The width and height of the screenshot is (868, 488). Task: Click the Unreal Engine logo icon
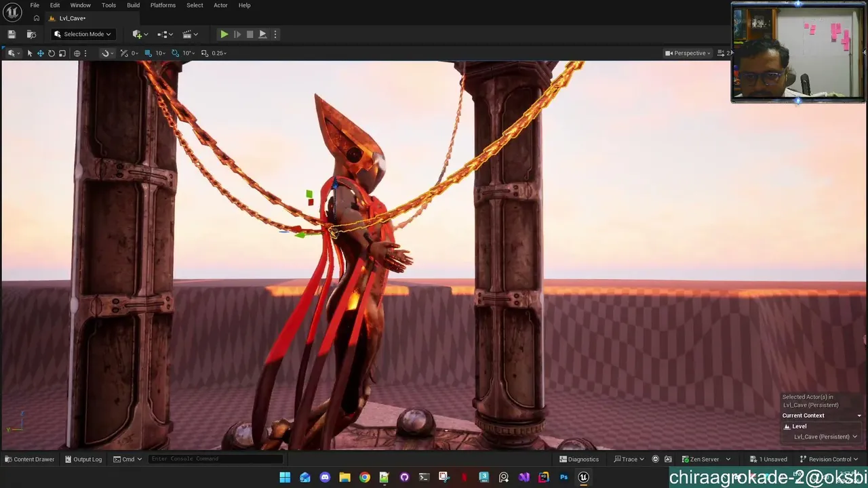click(12, 12)
